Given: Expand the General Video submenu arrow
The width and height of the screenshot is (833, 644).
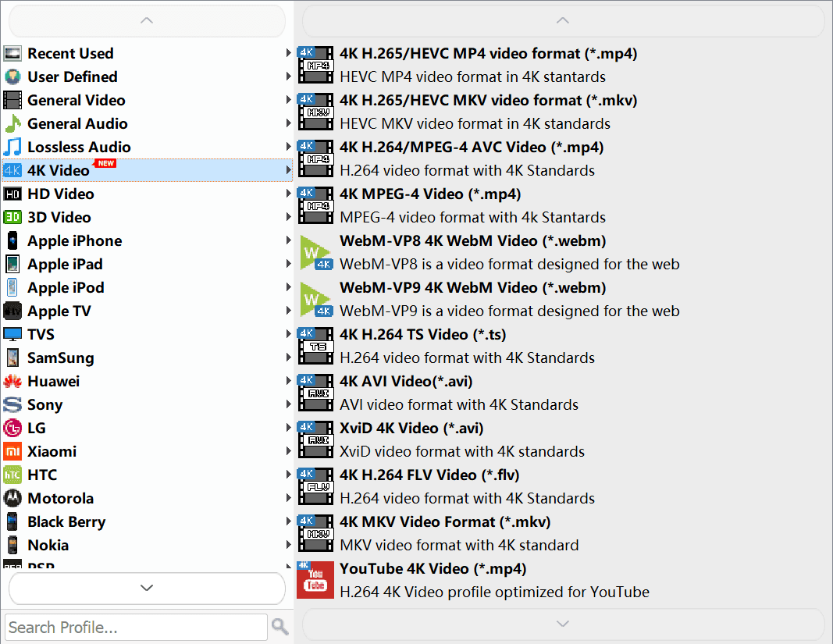Looking at the screenshot, I should click(x=289, y=99).
